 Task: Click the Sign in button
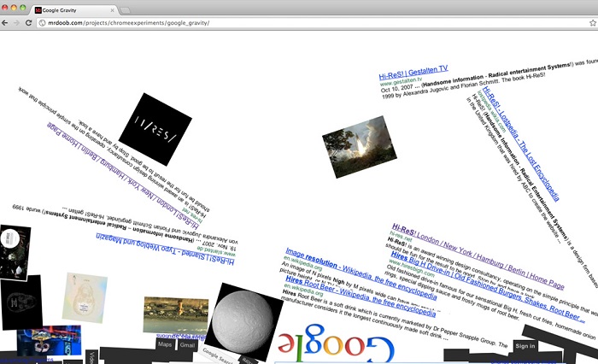coord(525,346)
